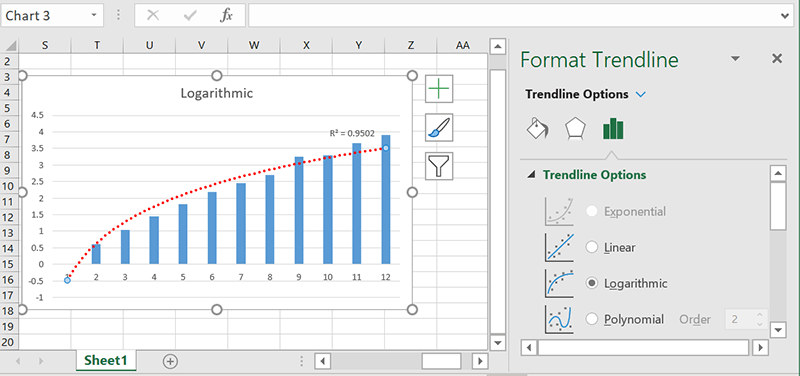Image resolution: width=800 pixels, height=376 pixels.
Task: Open the Trendline Options blue dropdown chevron
Action: [641, 94]
